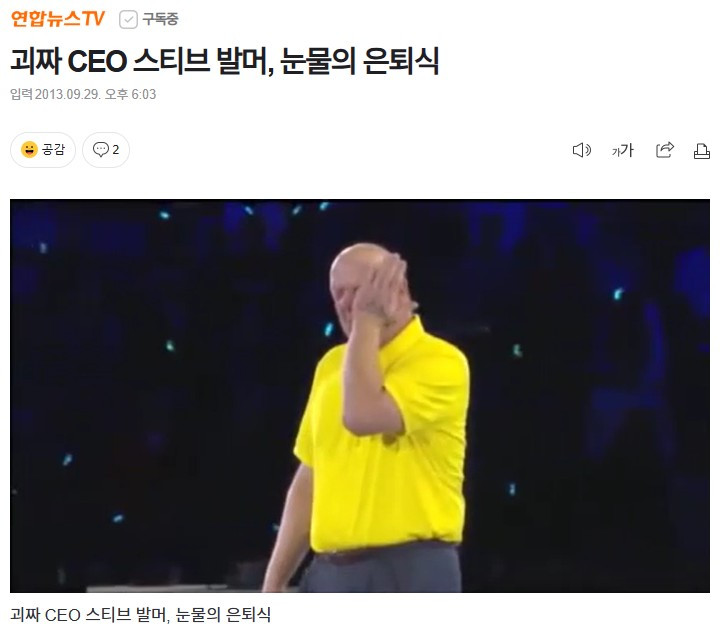Click the dark stage background in video
Screen dimensions: 728x631
click(x=139, y=371)
